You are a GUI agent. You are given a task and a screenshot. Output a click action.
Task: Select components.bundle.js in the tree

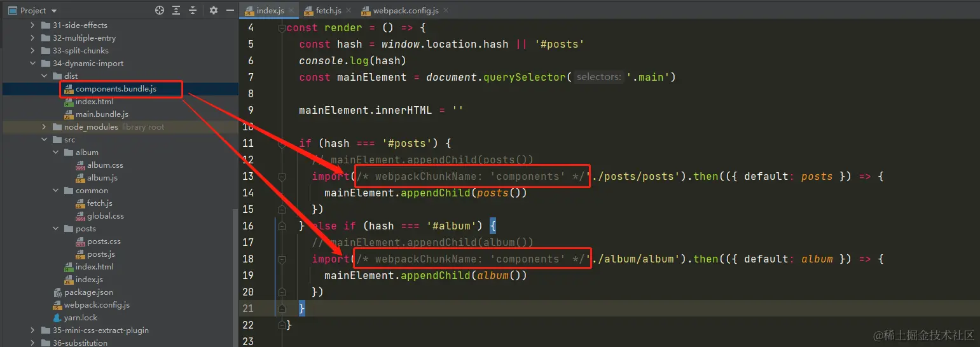(x=116, y=89)
